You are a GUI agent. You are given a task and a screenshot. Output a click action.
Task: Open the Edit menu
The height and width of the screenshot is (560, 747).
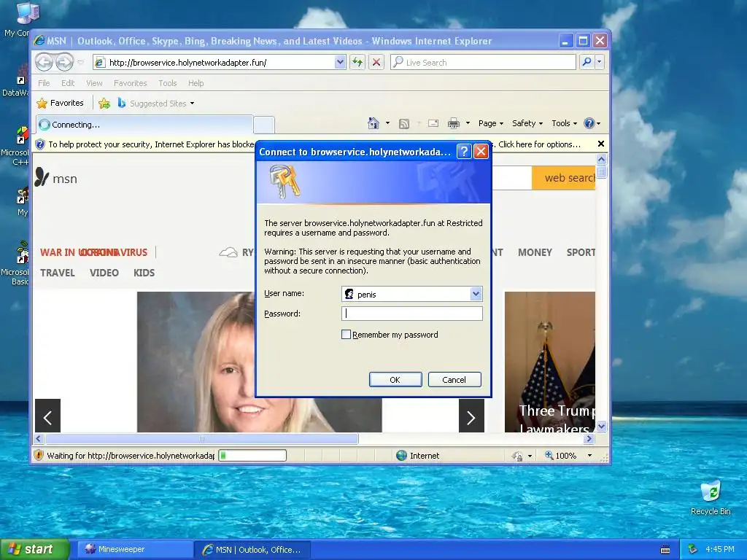pos(68,83)
